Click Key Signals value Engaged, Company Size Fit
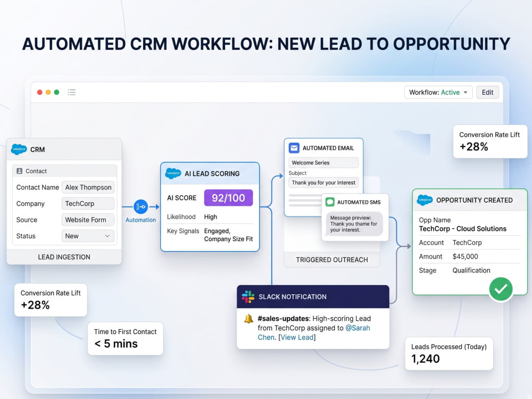 (228, 235)
